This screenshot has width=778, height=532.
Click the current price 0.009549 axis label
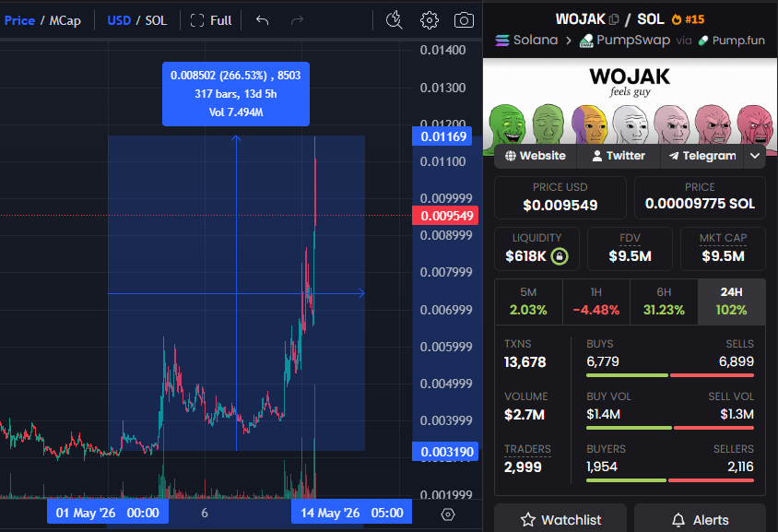(x=445, y=216)
